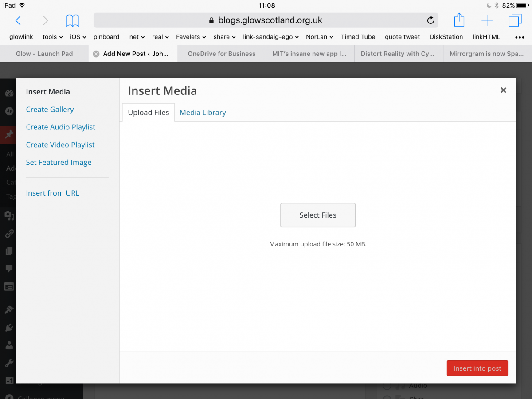
Task: Open the link-sandaig-ego bookmarks dropdown
Action: tap(270, 37)
